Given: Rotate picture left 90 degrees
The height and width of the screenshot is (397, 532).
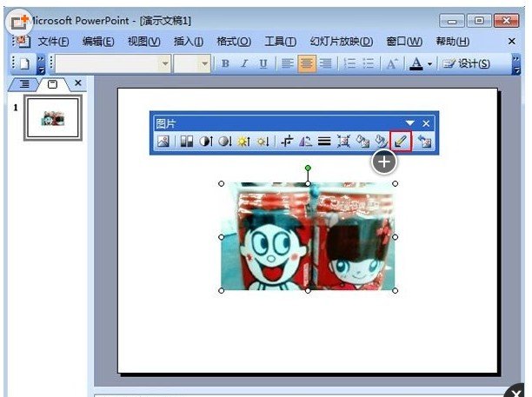Looking at the screenshot, I should pyautogui.click(x=304, y=142).
